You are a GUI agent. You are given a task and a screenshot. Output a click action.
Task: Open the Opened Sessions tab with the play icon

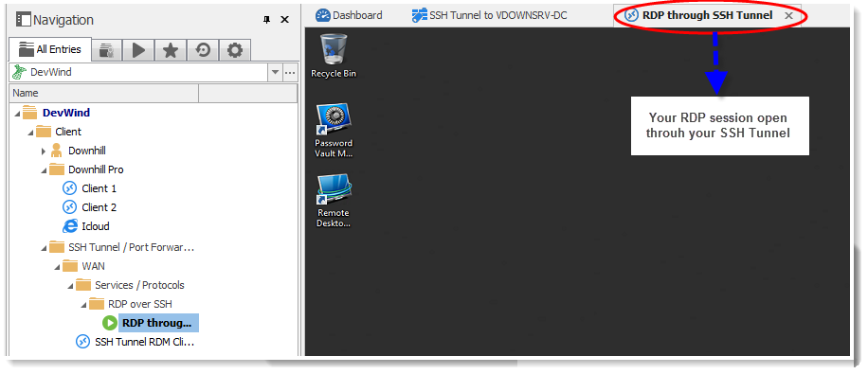point(138,50)
